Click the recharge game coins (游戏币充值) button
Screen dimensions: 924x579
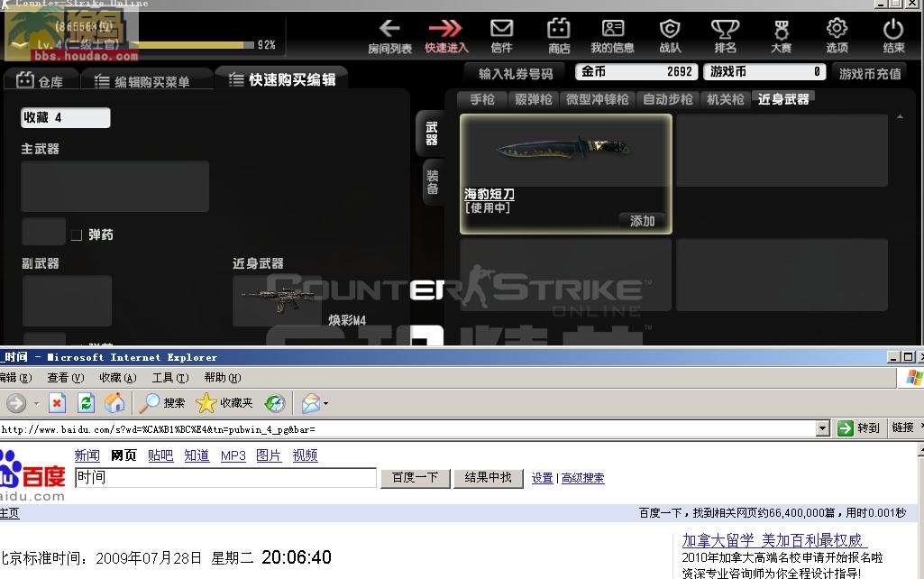tap(870, 74)
